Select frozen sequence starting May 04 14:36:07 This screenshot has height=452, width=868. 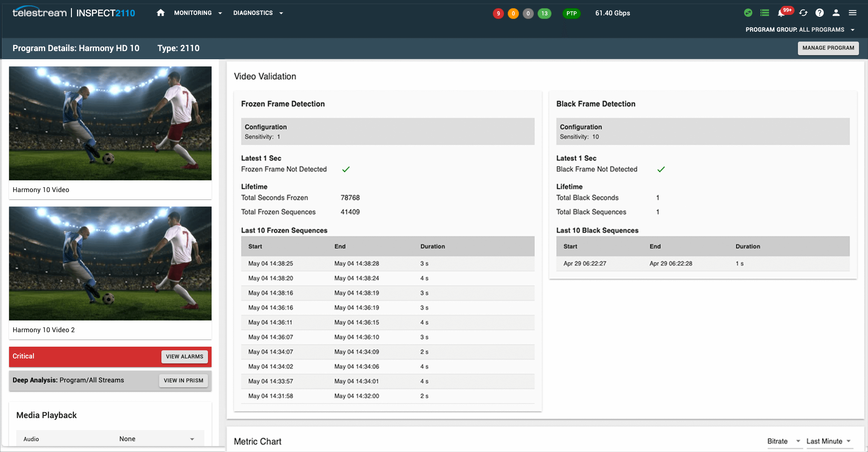pos(387,337)
